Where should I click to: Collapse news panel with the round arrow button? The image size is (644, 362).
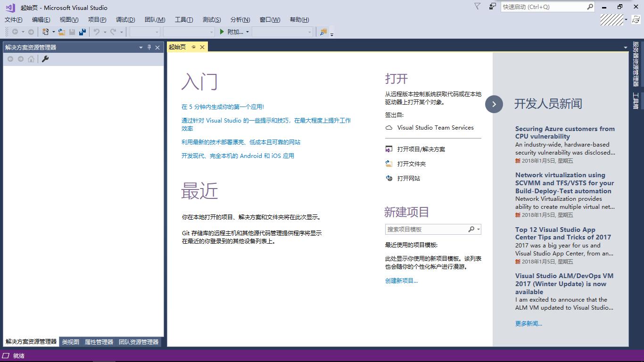pos(494,104)
